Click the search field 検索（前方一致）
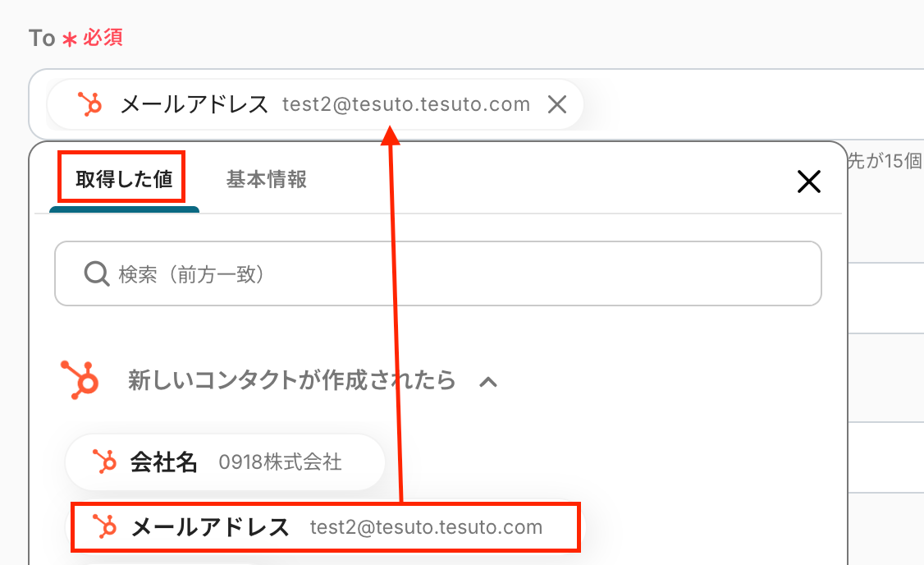This screenshot has width=924, height=565. click(438, 273)
